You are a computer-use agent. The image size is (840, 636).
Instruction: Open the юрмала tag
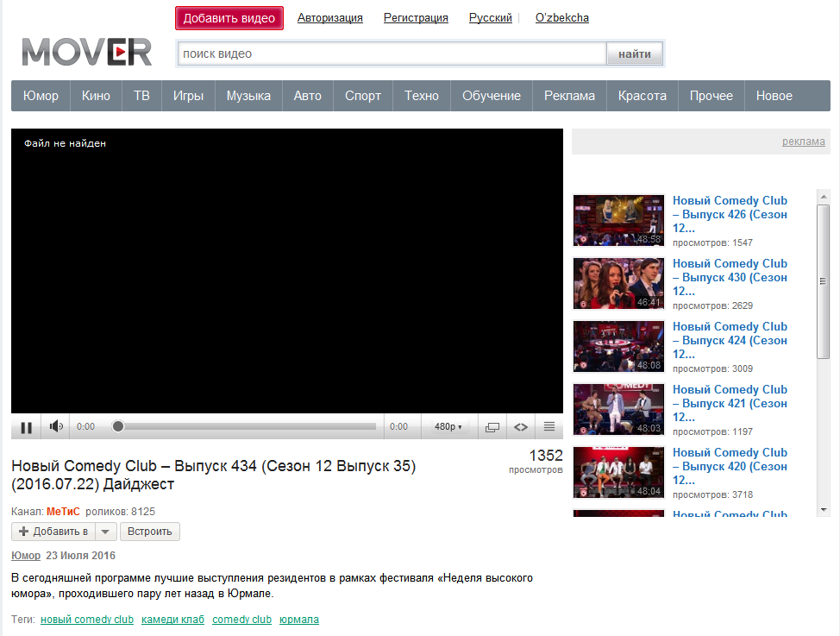[x=299, y=620]
